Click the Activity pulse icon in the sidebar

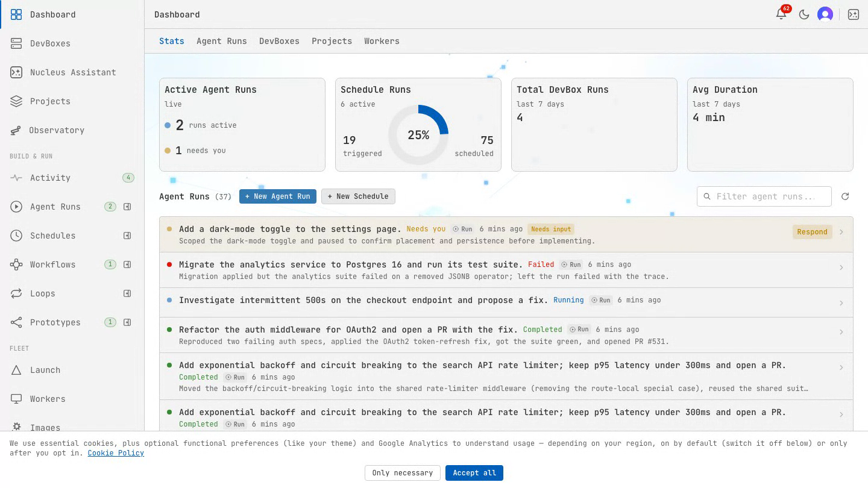pos(16,178)
